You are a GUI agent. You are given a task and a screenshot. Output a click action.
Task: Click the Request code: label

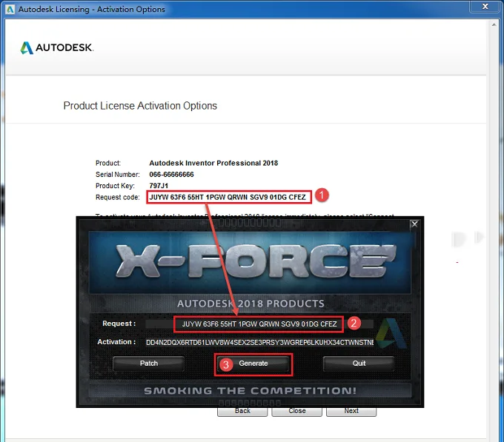(x=118, y=198)
